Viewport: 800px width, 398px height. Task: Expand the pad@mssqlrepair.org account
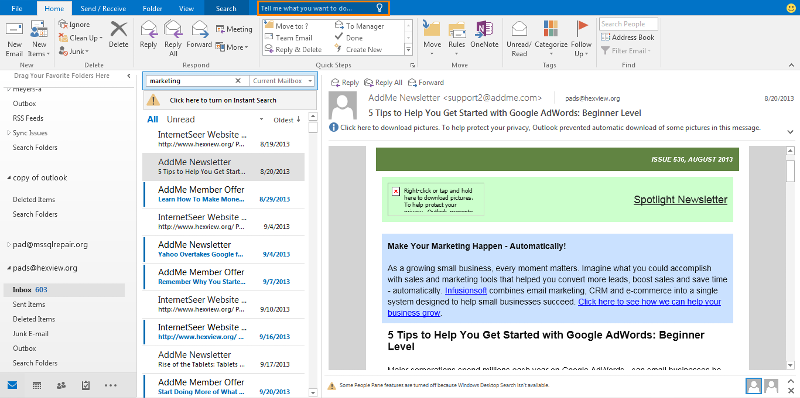(x=9, y=245)
